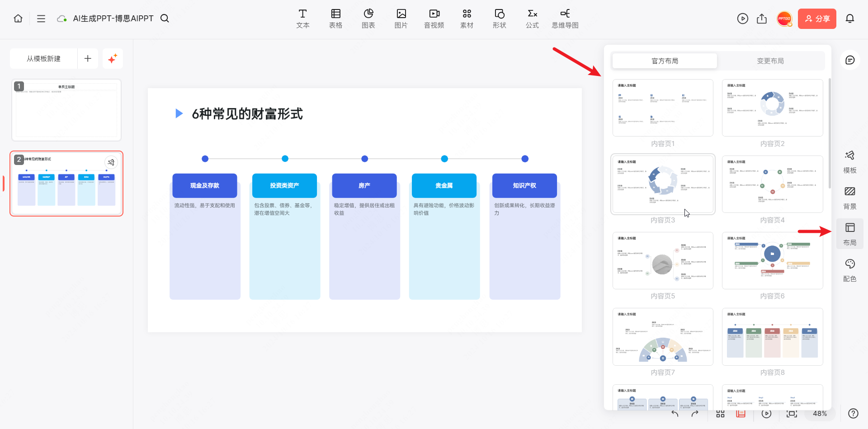
Task: Choose the 内容页6 layout
Action: tap(772, 260)
